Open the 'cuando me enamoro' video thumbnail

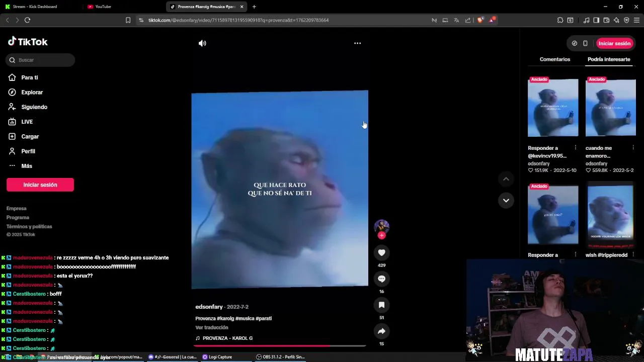point(611,108)
